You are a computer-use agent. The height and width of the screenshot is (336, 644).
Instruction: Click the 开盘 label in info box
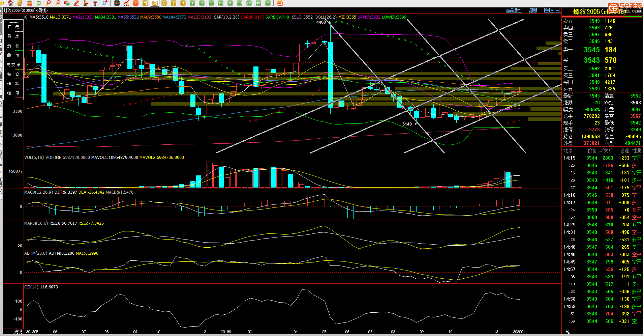pyautogui.click(x=13, y=27)
